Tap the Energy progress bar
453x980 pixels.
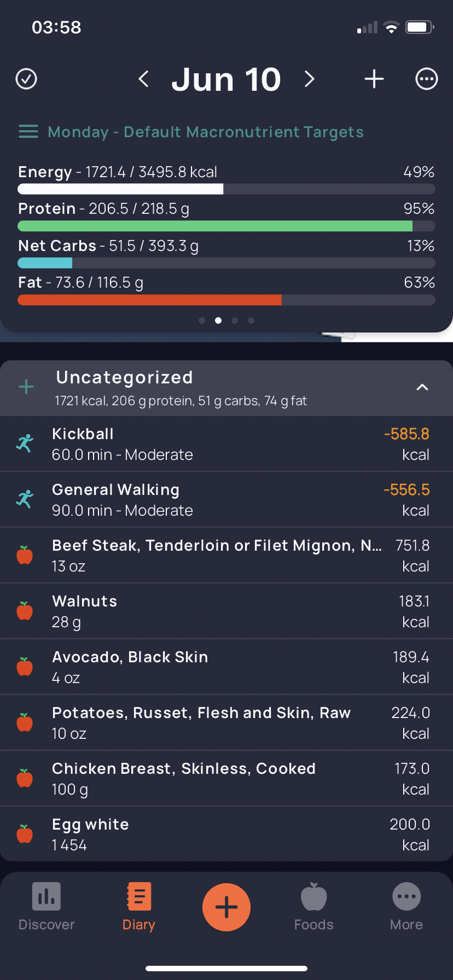tap(226, 189)
